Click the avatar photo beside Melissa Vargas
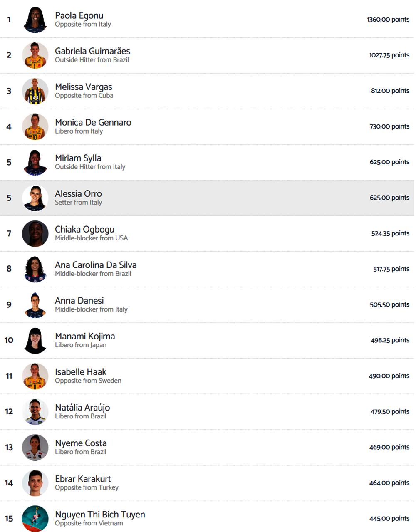Image resolution: width=416 pixels, height=532 pixels. [35, 91]
